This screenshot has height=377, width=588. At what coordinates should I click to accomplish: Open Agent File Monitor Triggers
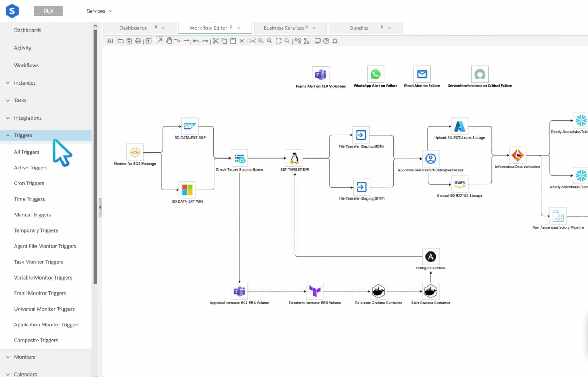click(45, 246)
